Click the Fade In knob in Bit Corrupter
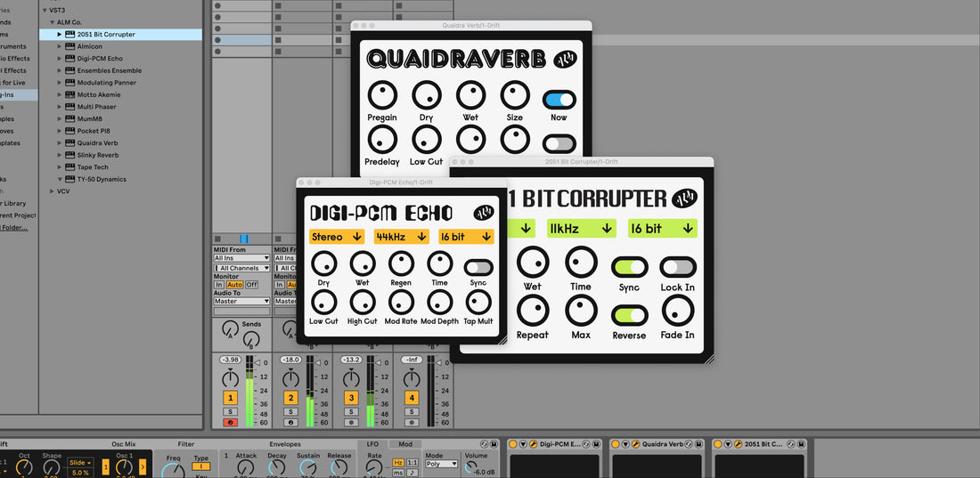This screenshot has width=980, height=478. (x=678, y=311)
